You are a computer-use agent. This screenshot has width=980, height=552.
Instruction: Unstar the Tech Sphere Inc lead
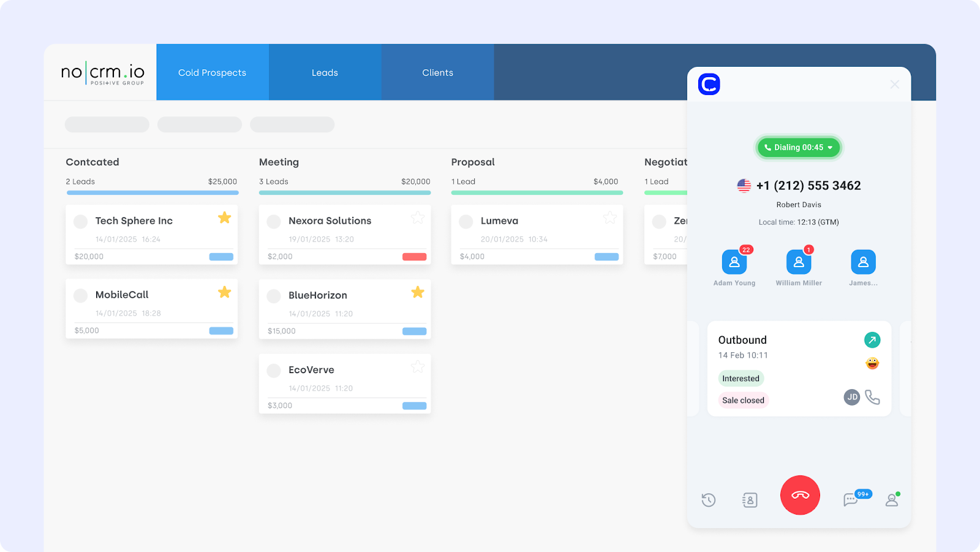225,218
